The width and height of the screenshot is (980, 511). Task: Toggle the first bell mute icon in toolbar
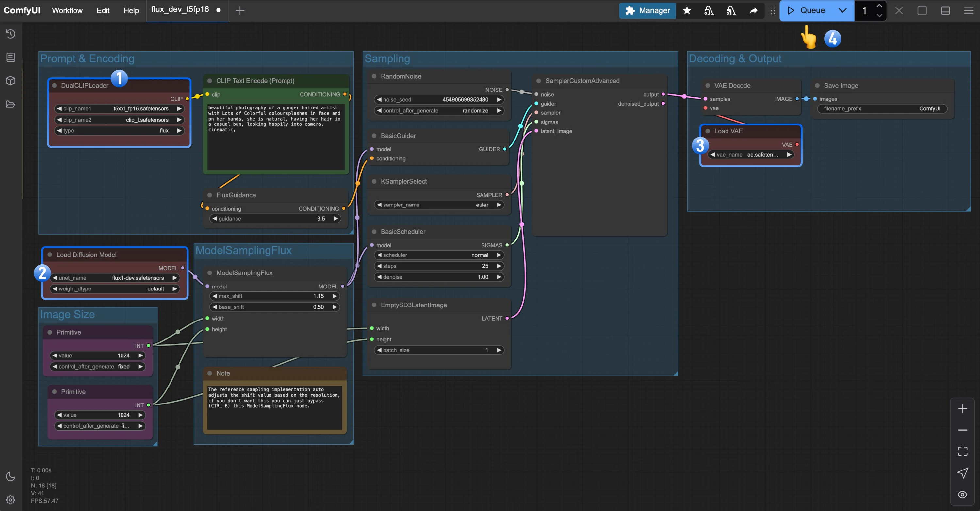(708, 10)
